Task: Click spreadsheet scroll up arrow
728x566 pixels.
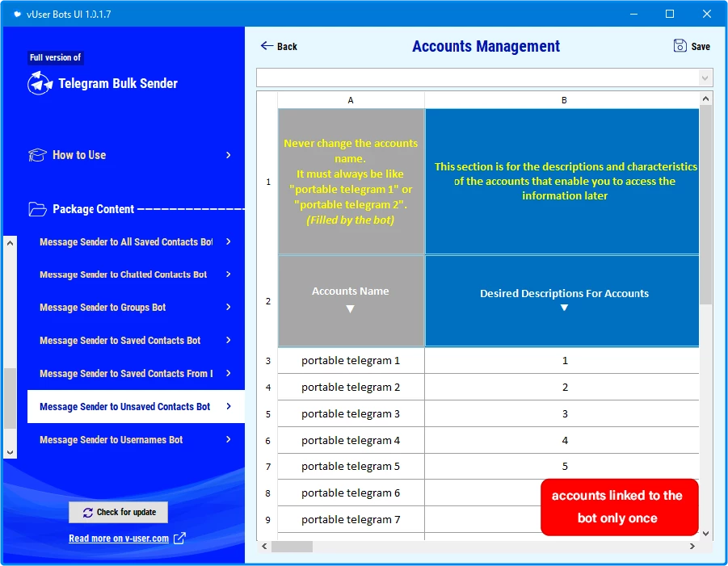Action: pos(705,99)
